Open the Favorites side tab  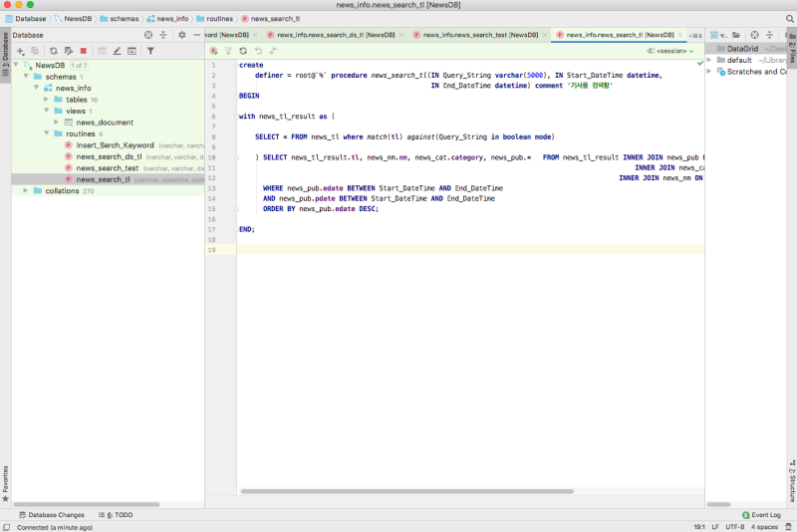(x=6, y=484)
